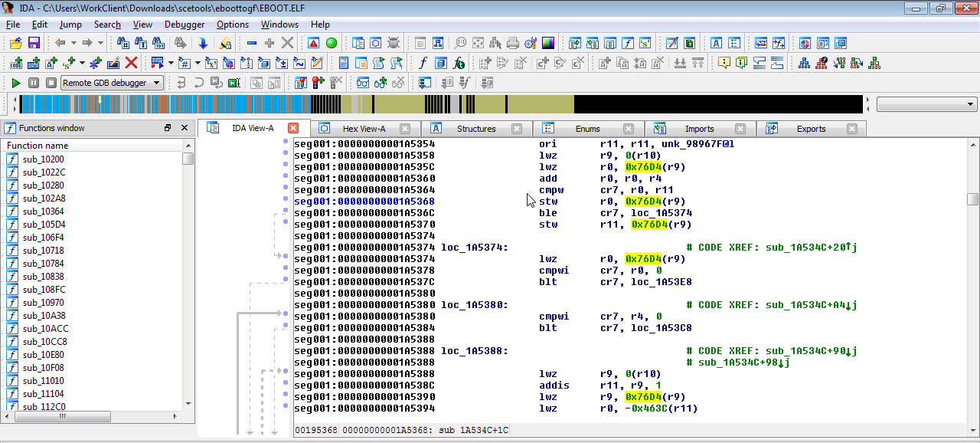
Task: Close the Hex View-A tab
Action: pos(405,129)
